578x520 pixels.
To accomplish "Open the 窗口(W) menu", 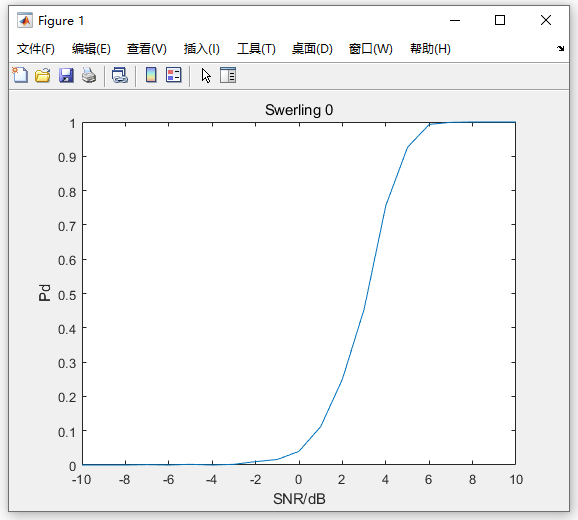I will (x=370, y=49).
